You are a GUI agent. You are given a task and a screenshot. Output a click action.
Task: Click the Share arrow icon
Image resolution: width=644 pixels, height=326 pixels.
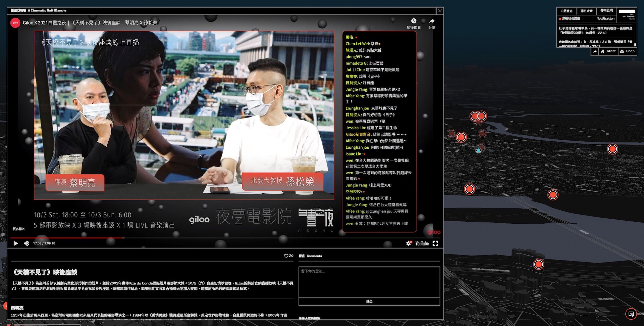[432, 21]
